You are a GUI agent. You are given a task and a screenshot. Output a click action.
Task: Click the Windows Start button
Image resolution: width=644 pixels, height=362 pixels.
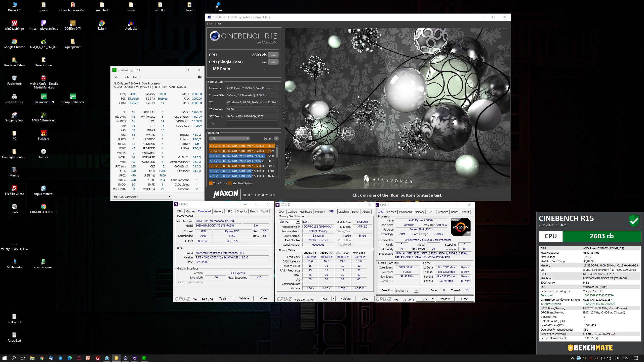[4, 358]
